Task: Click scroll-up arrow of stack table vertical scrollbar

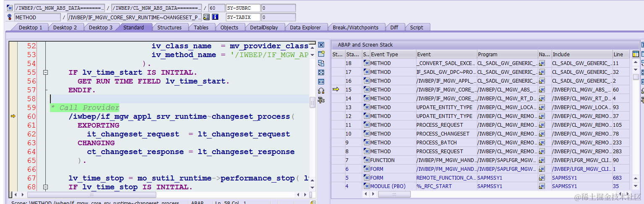Action: pos(636,63)
